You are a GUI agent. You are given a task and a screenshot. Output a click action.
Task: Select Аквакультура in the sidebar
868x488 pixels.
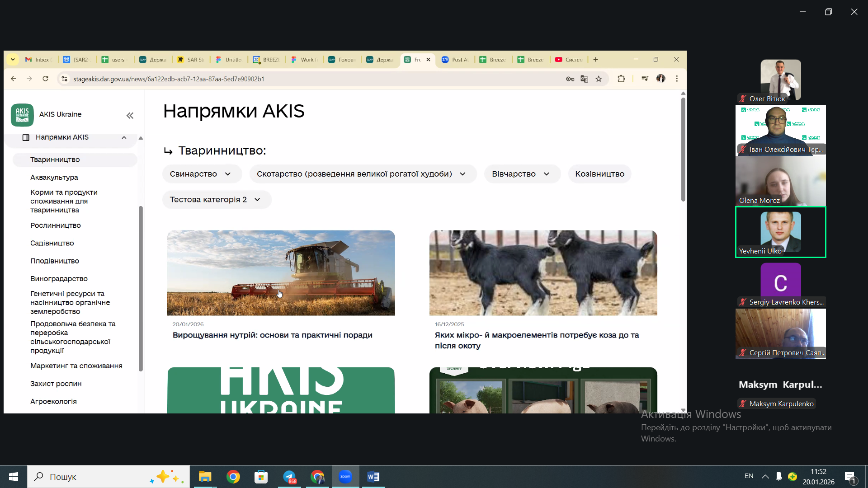click(54, 177)
